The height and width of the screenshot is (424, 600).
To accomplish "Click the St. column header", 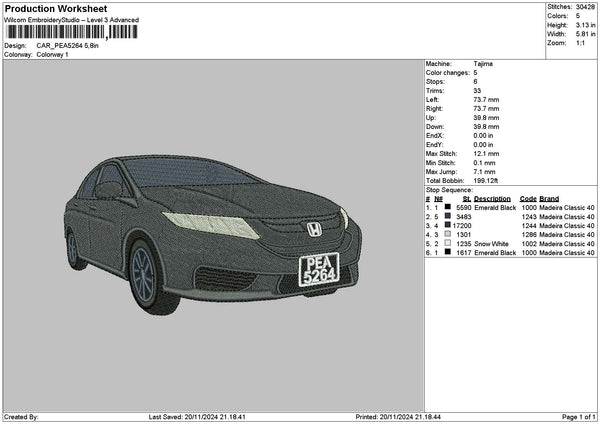I will [x=466, y=198].
